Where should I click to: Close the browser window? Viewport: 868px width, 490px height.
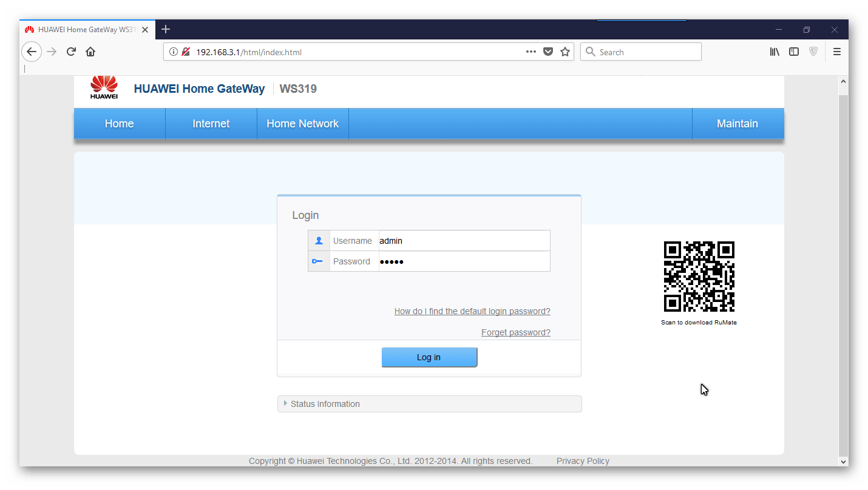(x=835, y=29)
